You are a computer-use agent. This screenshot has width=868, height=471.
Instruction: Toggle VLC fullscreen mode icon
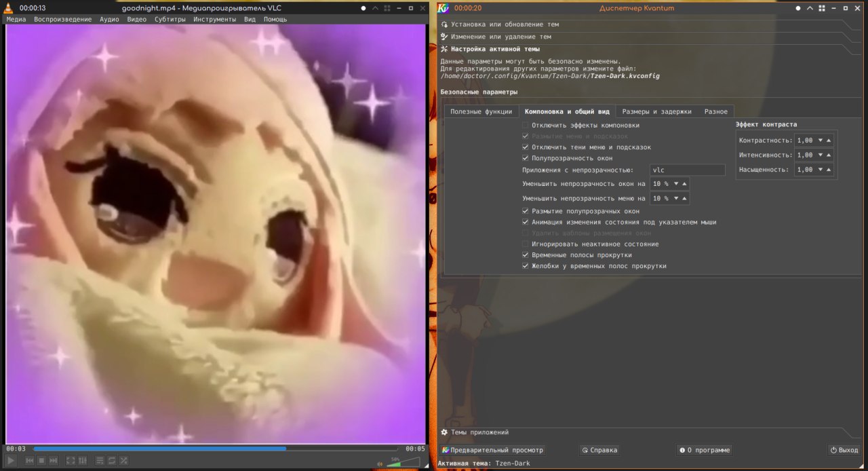point(71,461)
